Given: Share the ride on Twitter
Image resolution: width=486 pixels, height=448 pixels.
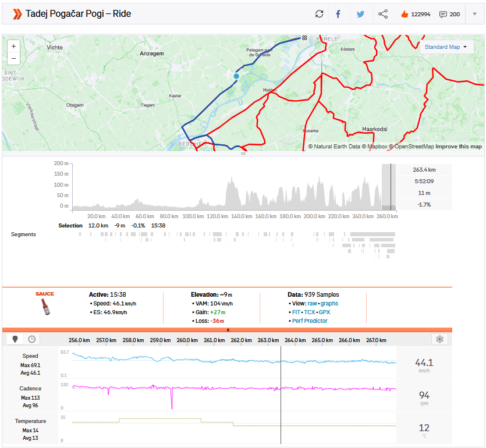Looking at the screenshot, I should tap(360, 14).
